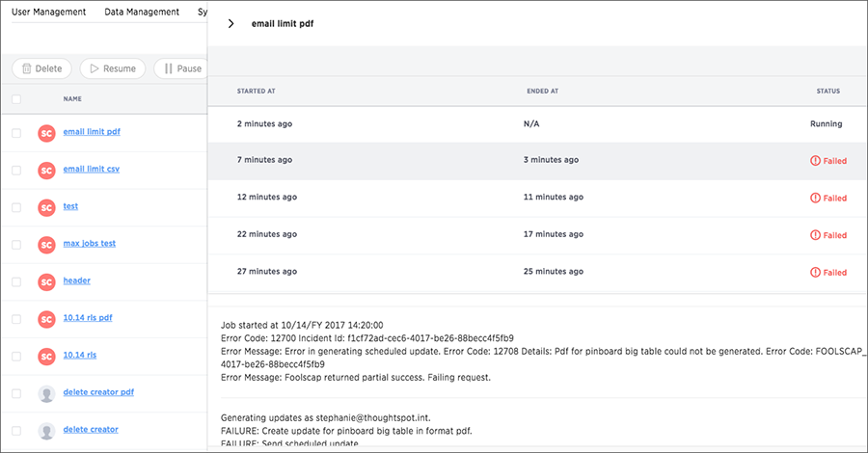
Task: Click the SC avatar beside email limit pdf
Action: click(x=46, y=133)
